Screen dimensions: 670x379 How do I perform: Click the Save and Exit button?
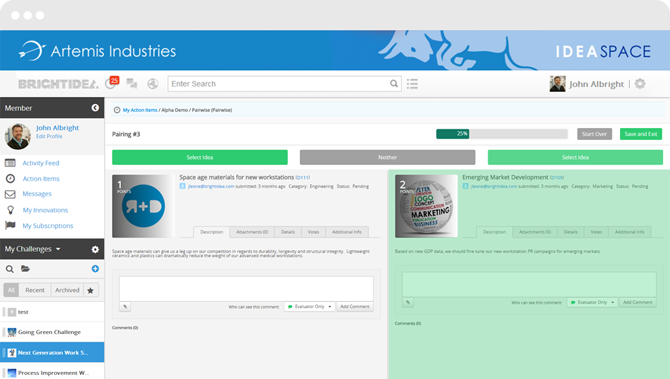coord(641,134)
